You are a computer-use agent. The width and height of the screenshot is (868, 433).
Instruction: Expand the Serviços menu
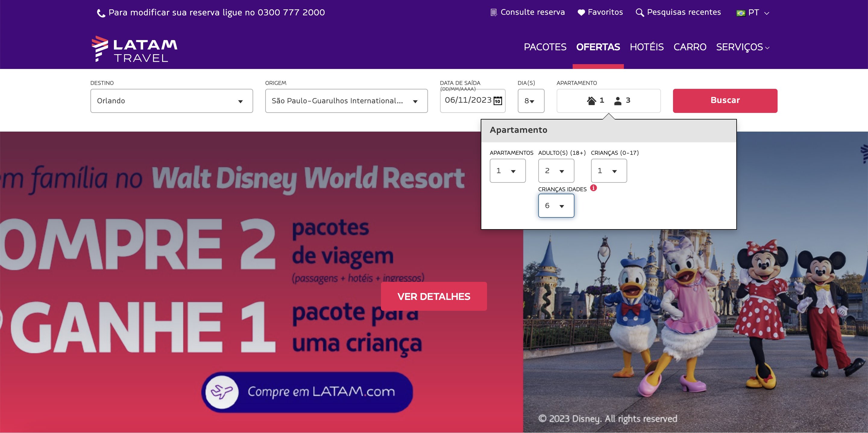(x=743, y=47)
